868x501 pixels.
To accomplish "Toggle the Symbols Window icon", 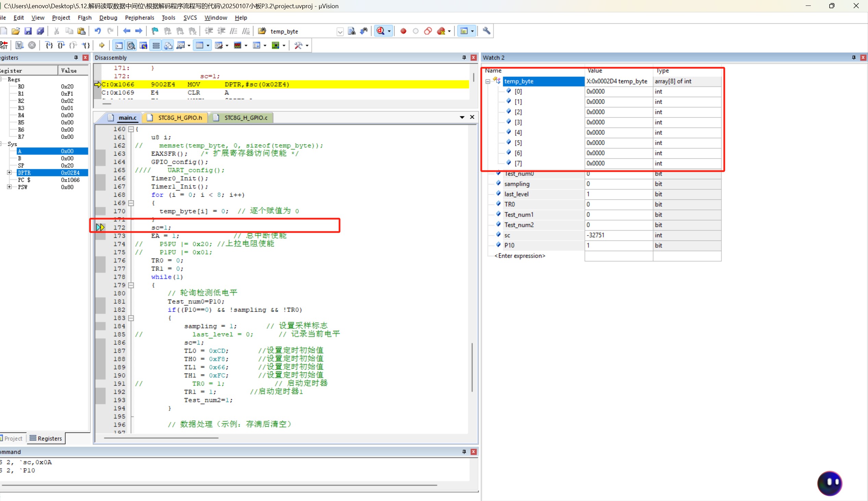I will 143,46.
